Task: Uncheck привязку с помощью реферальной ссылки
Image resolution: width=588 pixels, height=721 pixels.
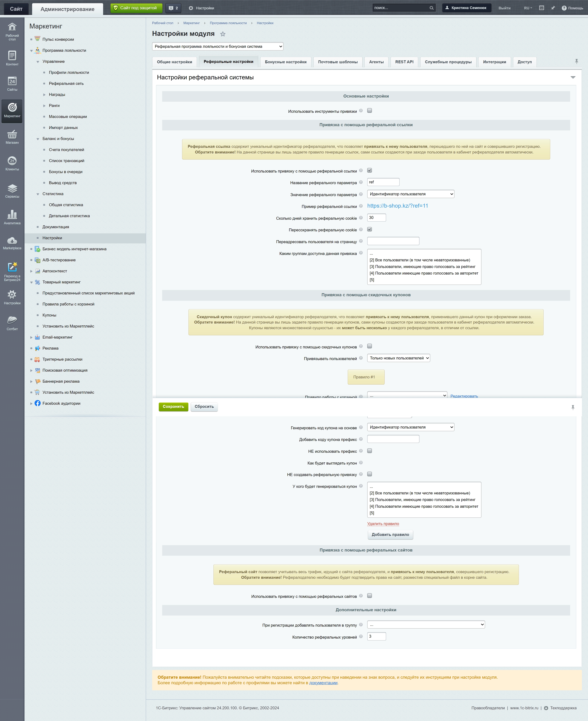Action: coord(369,170)
